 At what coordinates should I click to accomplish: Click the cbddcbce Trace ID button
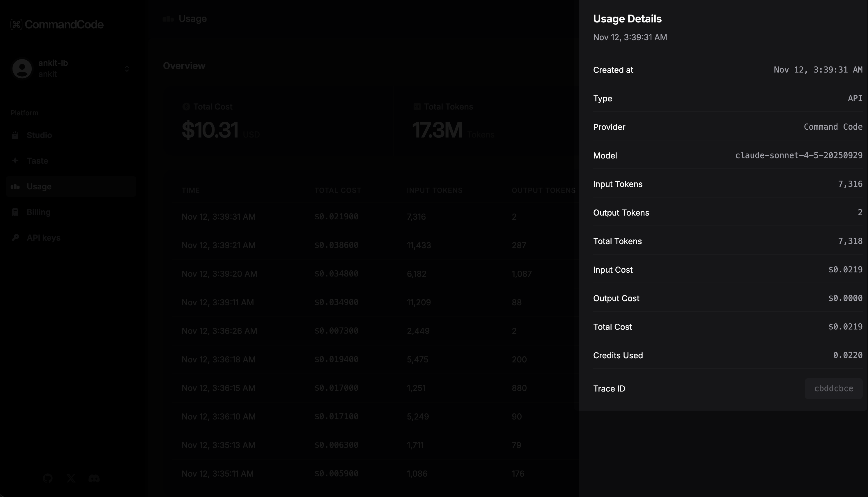click(x=833, y=388)
